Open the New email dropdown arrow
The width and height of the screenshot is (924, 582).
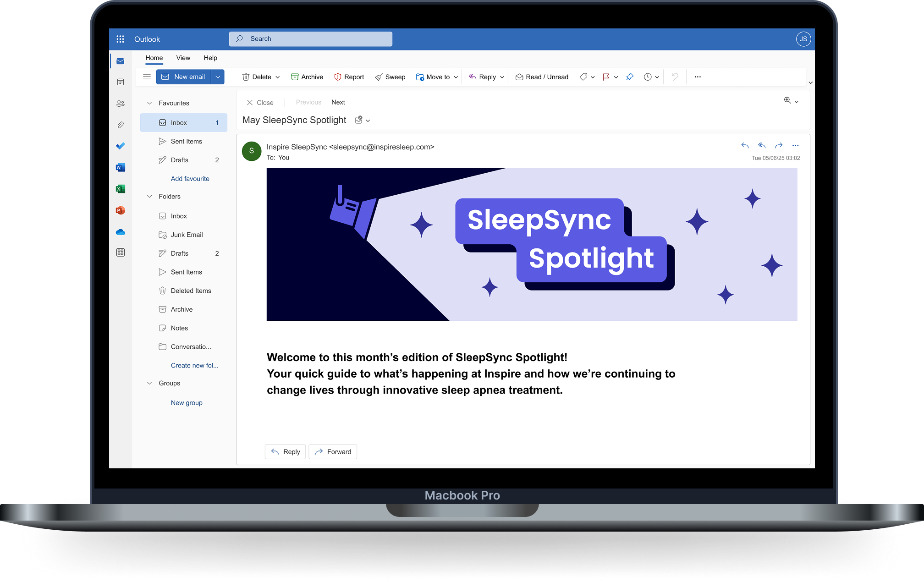pos(218,77)
